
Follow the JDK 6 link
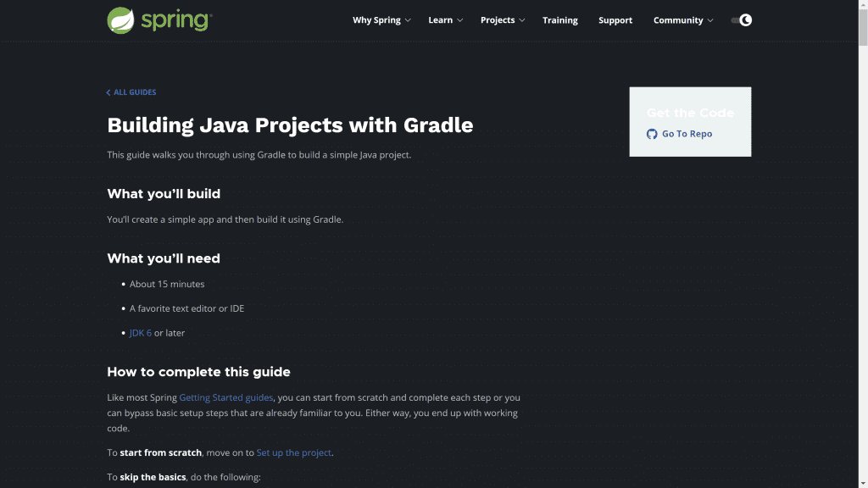(x=141, y=333)
